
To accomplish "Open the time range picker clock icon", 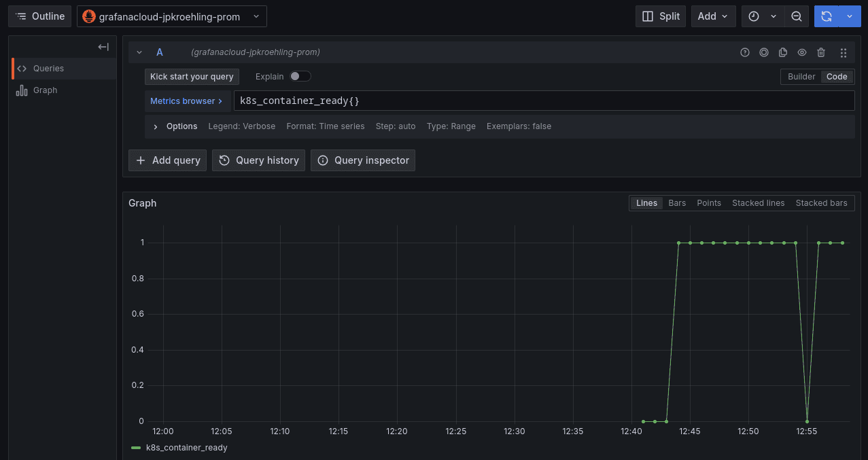I will tap(754, 16).
